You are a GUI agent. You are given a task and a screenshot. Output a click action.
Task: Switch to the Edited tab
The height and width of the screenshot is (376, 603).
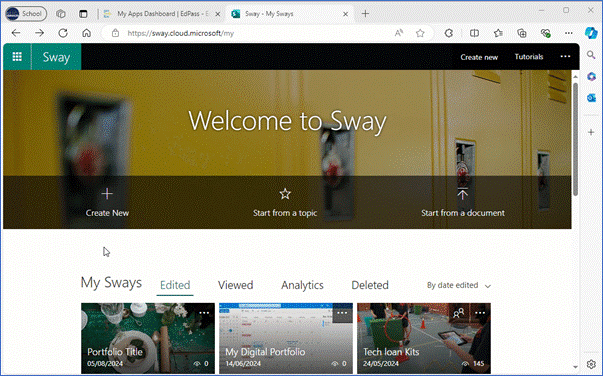[x=175, y=285]
